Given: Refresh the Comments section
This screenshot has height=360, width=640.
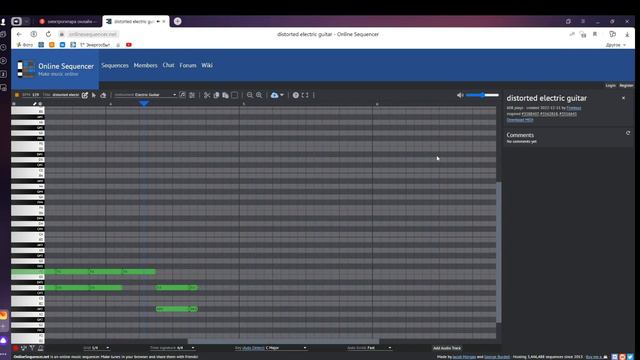Looking at the screenshot, I should pos(628,133).
